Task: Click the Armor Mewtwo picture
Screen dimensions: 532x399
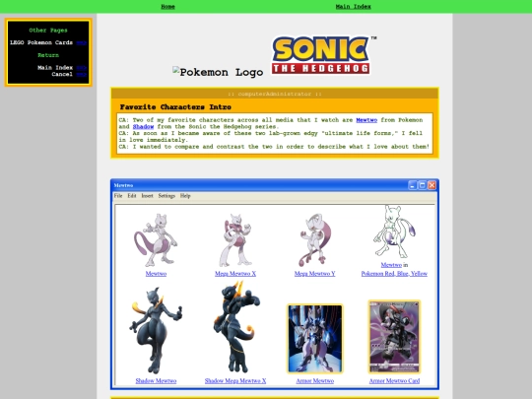Action: coord(315,339)
